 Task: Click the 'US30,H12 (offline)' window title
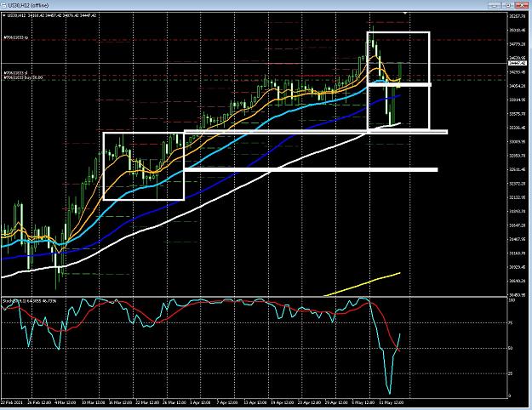coord(28,5)
